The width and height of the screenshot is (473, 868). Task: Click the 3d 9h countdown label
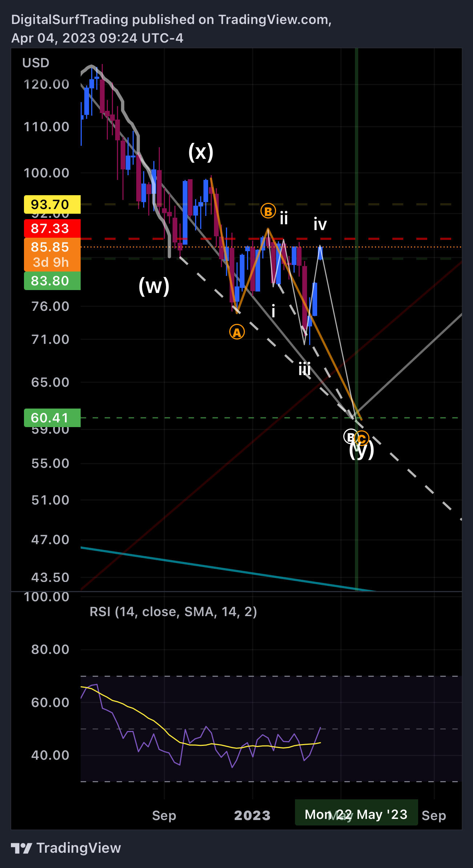(x=51, y=262)
